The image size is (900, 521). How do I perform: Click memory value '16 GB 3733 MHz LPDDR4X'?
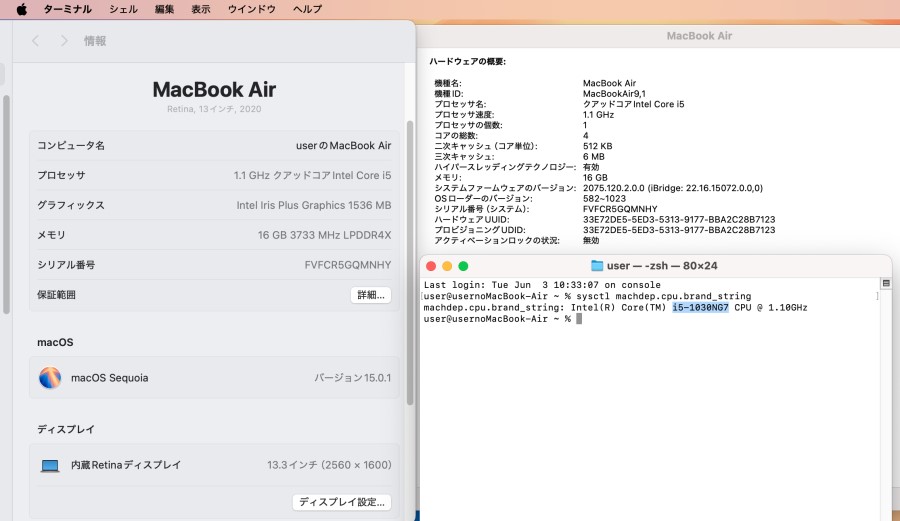click(324, 235)
